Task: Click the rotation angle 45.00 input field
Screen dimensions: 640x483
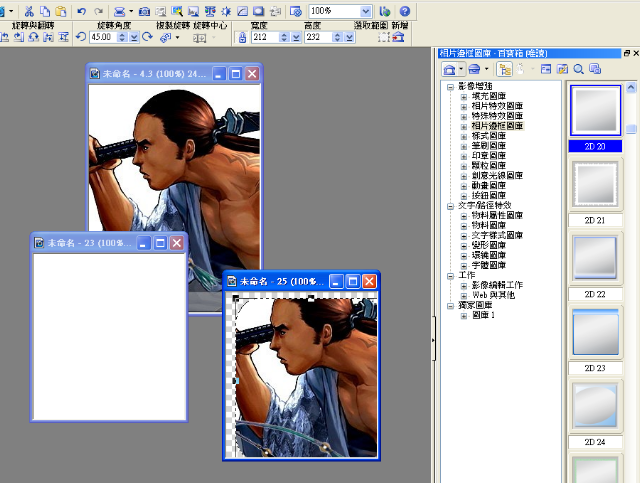Action: (103, 37)
